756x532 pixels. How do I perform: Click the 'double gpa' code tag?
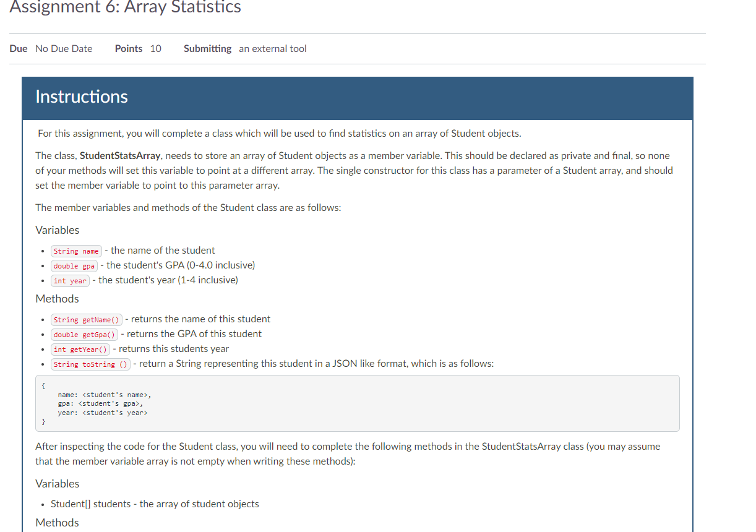74,266
